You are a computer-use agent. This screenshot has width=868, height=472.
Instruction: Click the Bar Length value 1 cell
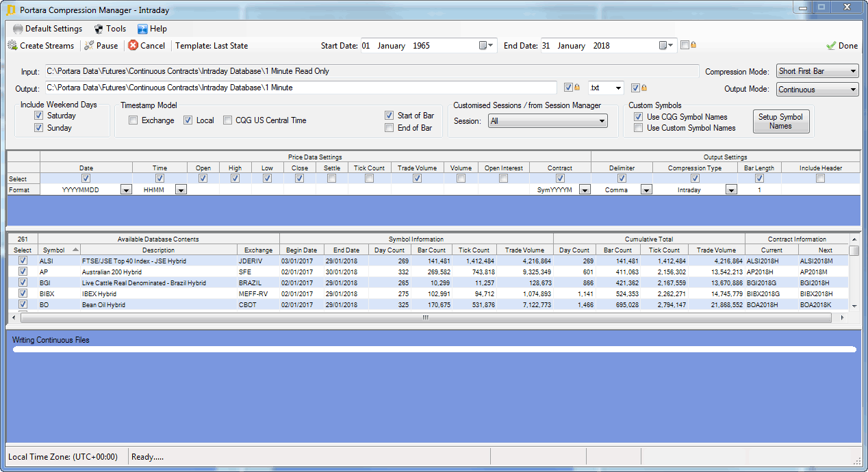point(759,190)
